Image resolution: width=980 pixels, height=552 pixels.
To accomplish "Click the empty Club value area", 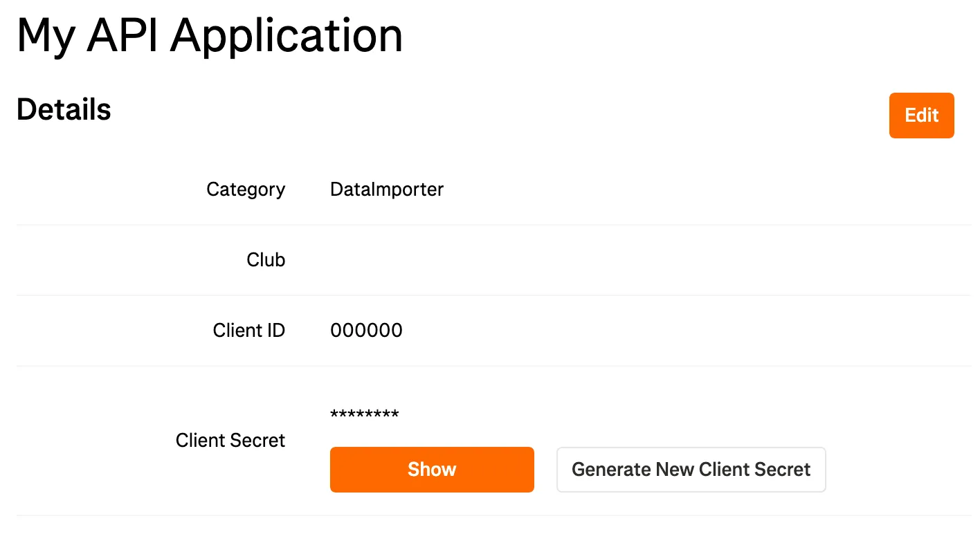I will click(x=415, y=259).
